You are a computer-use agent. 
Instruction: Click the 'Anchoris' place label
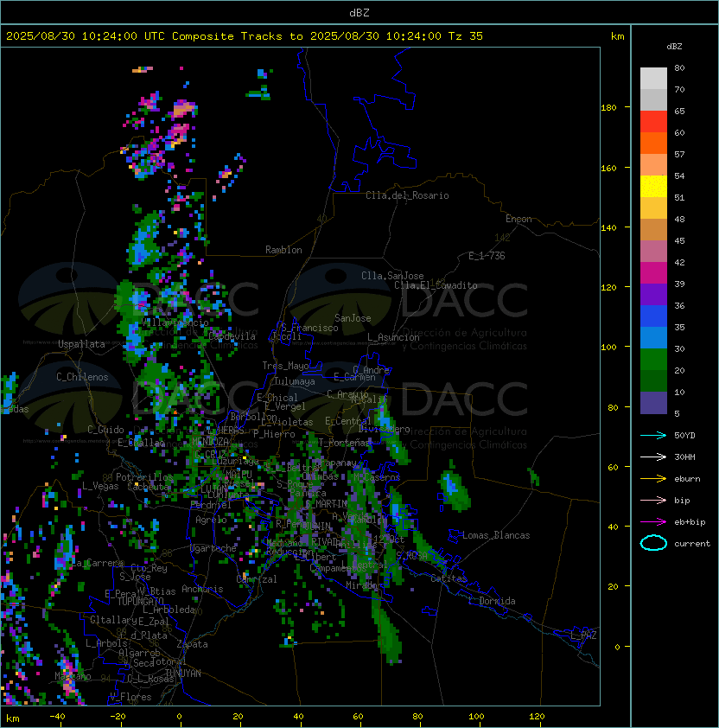tap(202, 589)
